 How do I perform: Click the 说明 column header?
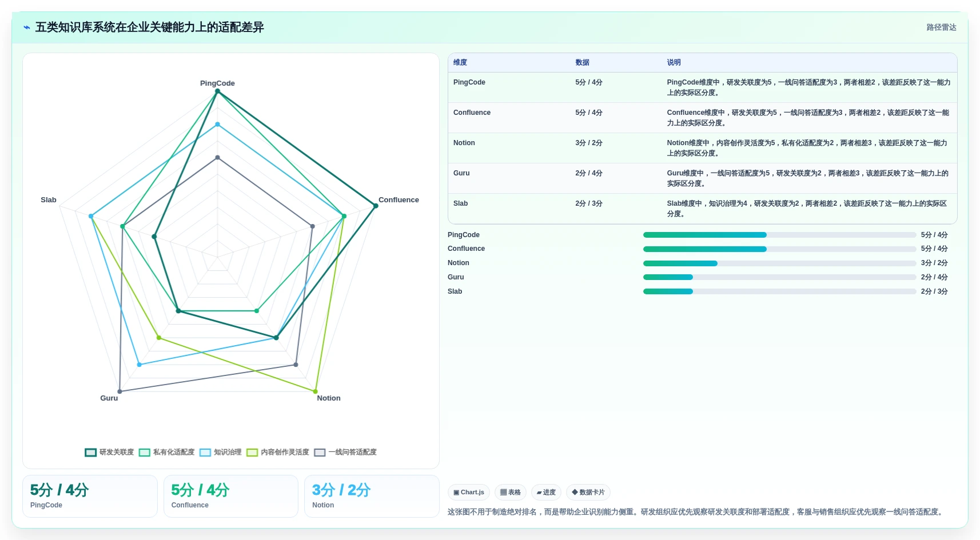pyautogui.click(x=674, y=62)
